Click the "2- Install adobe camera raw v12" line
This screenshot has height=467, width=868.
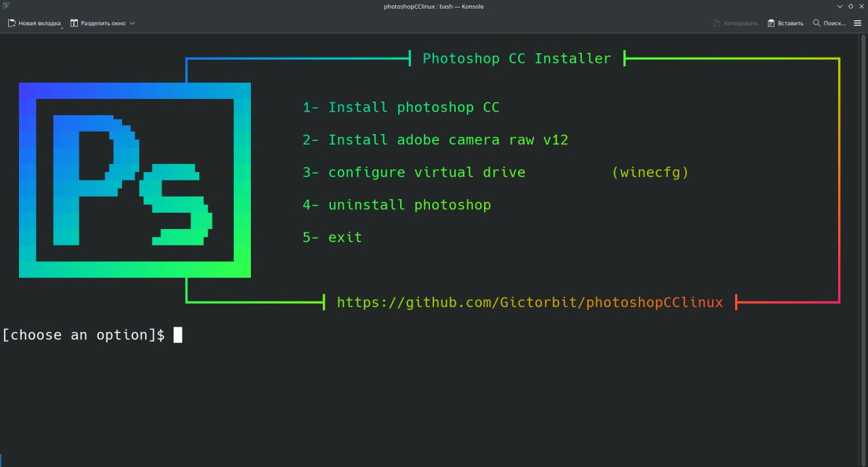[435, 140]
